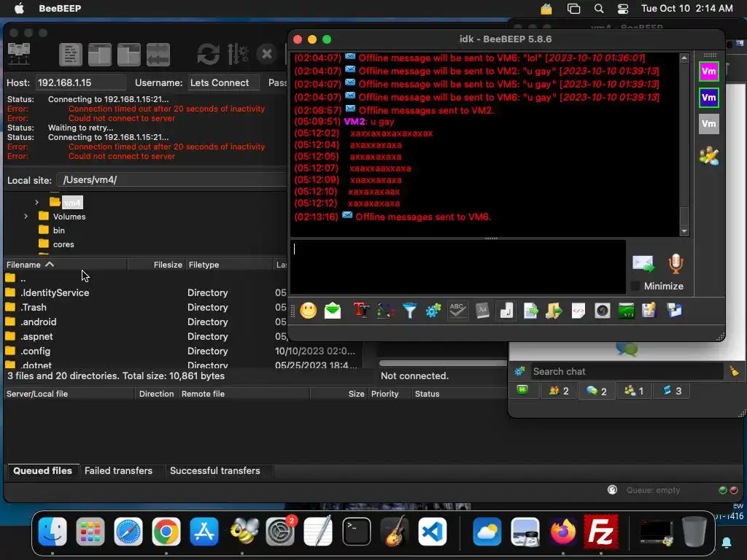Screen dimensions: 747x560
Task: Click the green envelope icon in chat toolbar
Action: pyautogui.click(x=333, y=311)
